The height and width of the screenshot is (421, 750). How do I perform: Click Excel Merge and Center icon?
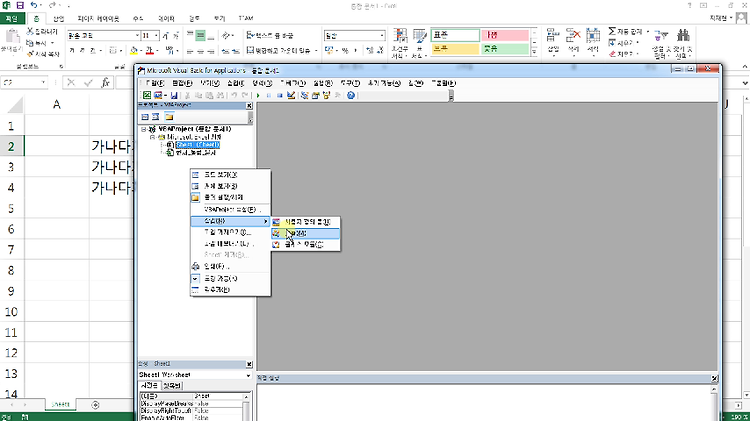coord(251,50)
